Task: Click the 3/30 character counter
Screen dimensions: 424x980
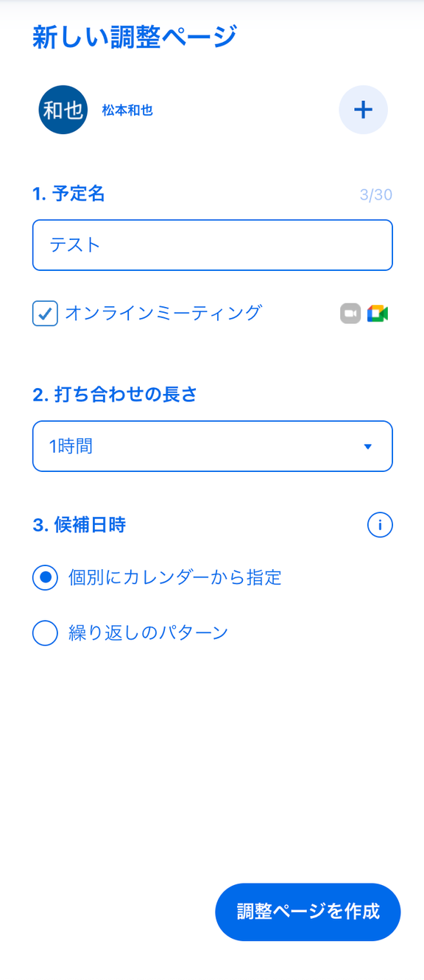Action: tap(376, 195)
